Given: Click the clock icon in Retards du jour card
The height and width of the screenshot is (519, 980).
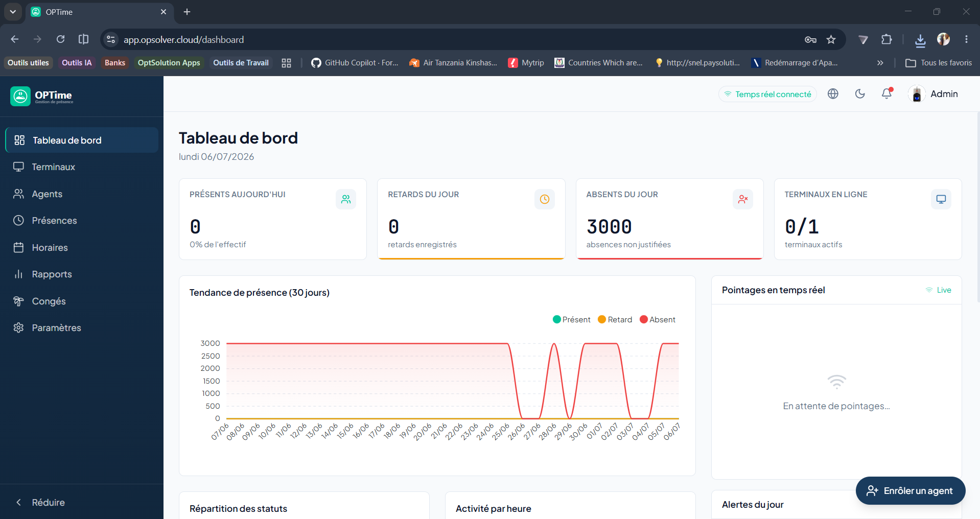Looking at the screenshot, I should tap(545, 199).
